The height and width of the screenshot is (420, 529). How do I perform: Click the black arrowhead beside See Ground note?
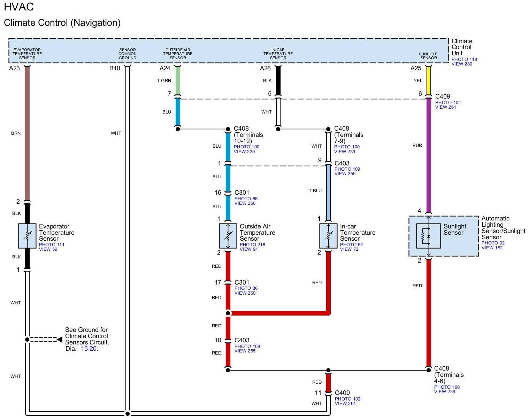(x=60, y=339)
